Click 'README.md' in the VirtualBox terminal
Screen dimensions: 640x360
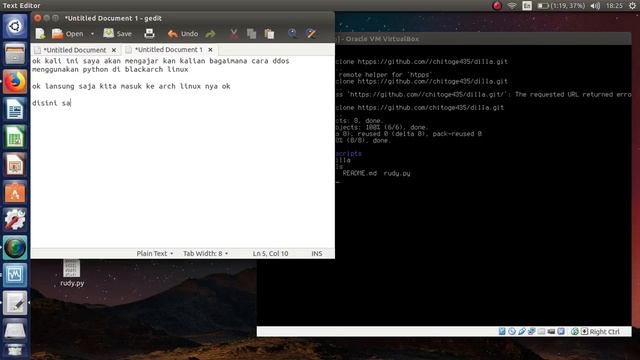[360, 173]
